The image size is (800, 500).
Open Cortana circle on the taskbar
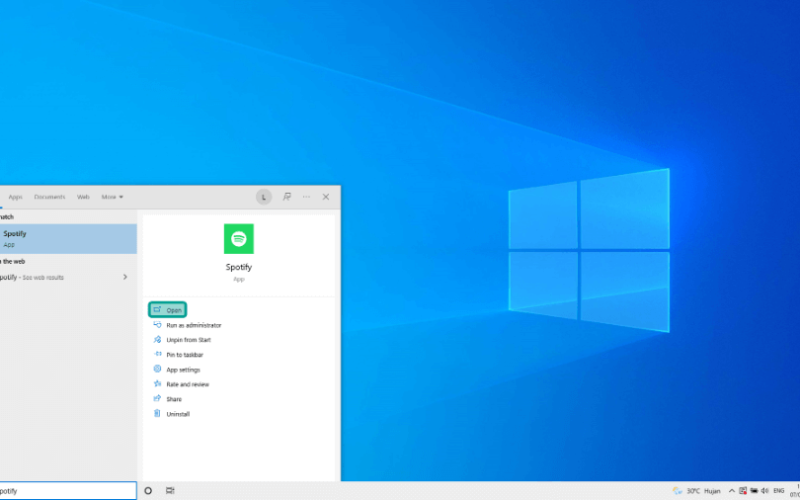pos(148,491)
